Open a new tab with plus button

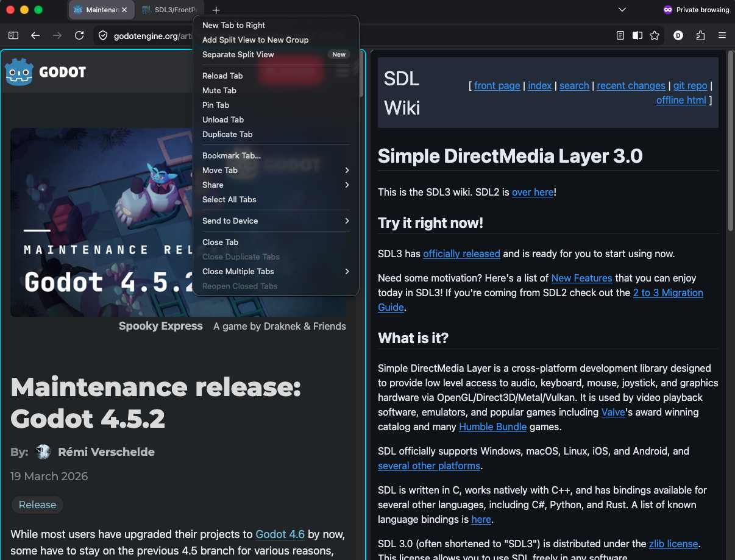click(216, 10)
